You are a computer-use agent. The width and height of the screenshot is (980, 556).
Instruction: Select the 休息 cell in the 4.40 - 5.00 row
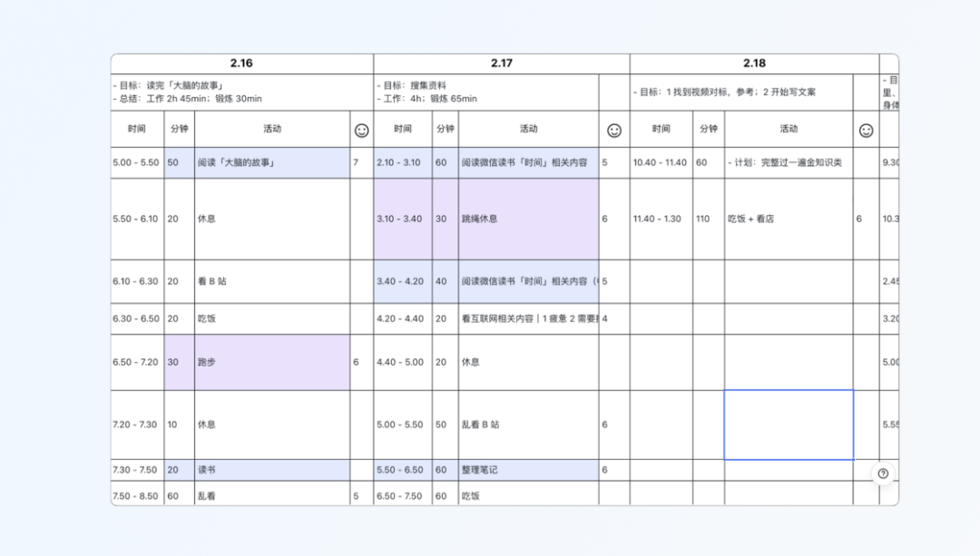click(x=528, y=362)
